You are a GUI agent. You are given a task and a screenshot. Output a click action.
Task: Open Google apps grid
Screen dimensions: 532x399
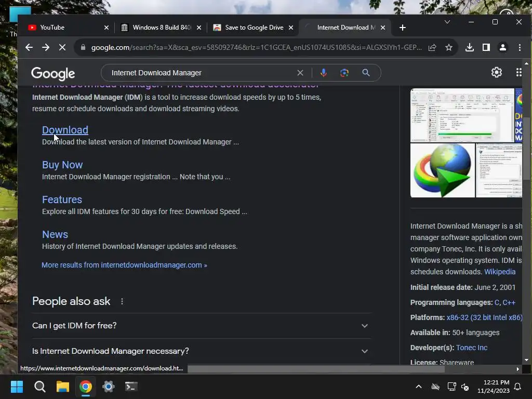tap(519, 72)
